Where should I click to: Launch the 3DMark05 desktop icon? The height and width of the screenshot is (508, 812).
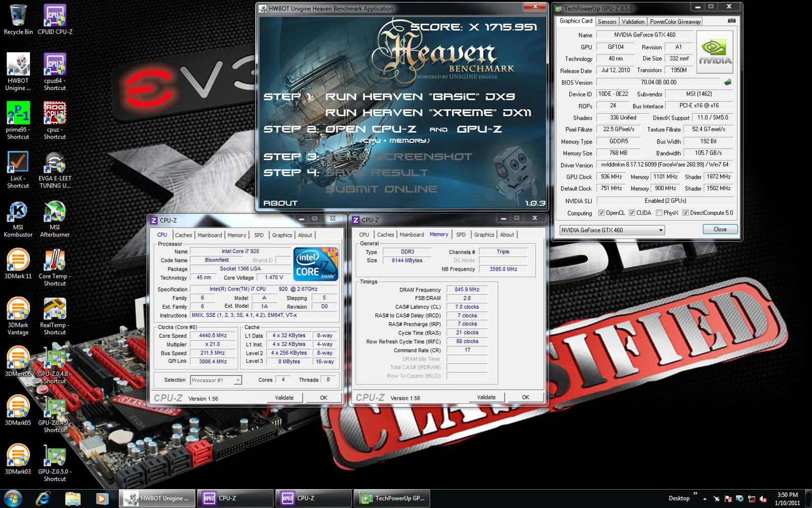tap(18, 410)
